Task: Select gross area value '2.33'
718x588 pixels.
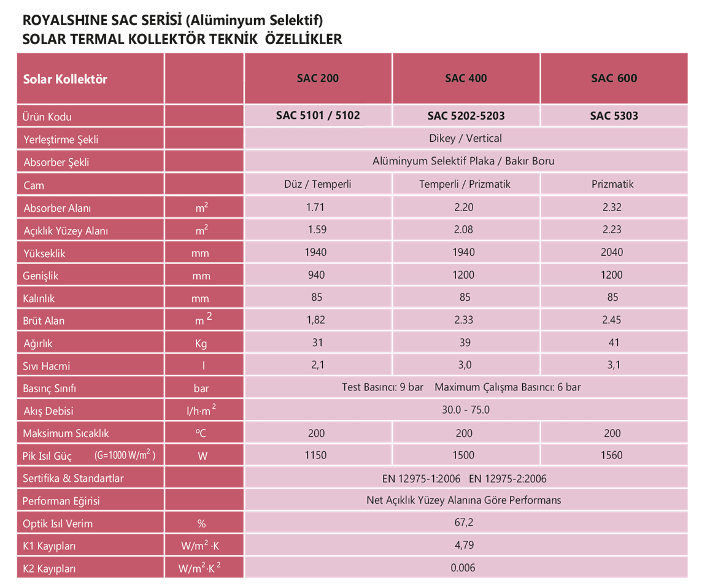Action: point(464,320)
